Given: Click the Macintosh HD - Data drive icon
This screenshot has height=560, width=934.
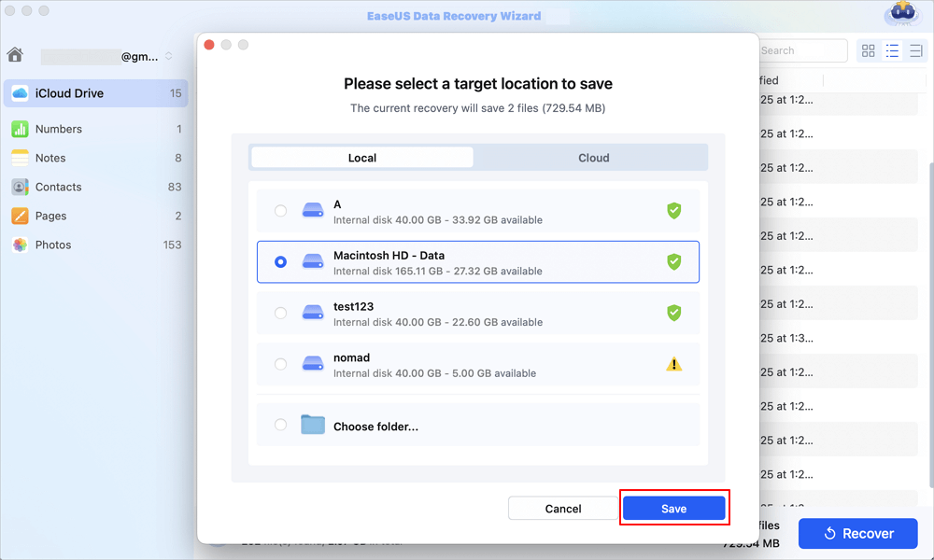Looking at the screenshot, I should (x=313, y=261).
